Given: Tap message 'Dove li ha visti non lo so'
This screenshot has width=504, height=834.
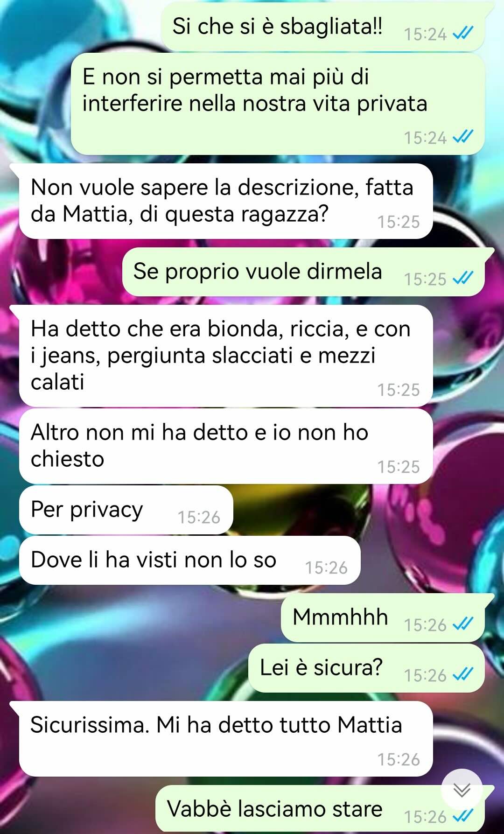Looking at the screenshot, I should coord(189,560).
